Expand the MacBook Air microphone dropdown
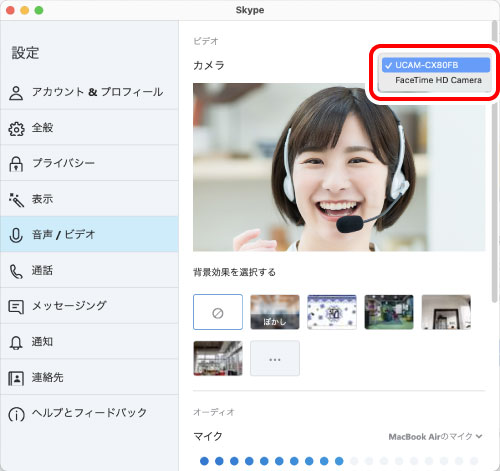 point(435,436)
